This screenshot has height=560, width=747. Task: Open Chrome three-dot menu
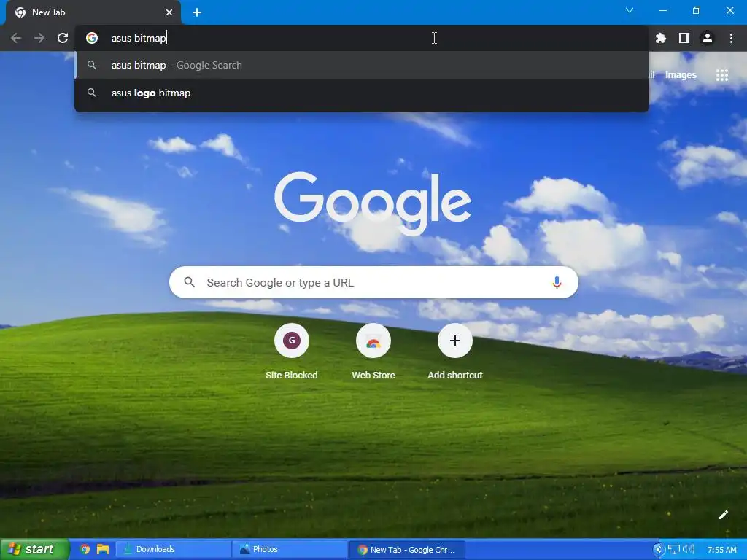pyautogui.click(x=731, y=38)
